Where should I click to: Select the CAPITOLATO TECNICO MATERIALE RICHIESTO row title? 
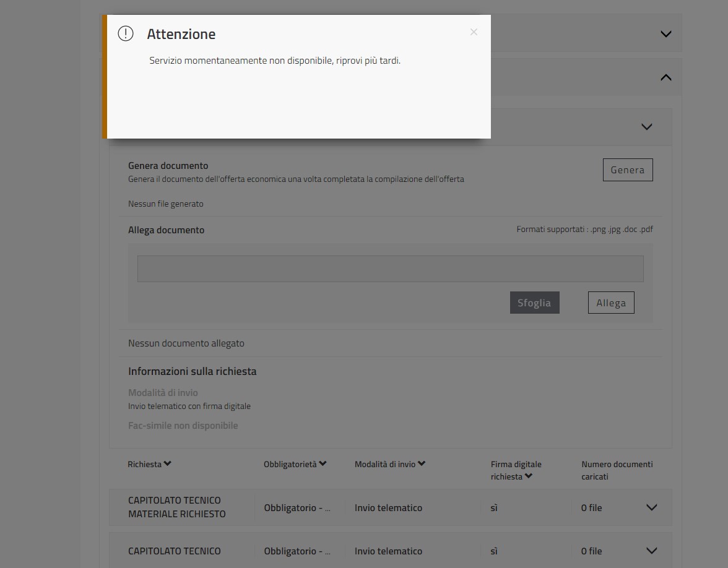177,507
